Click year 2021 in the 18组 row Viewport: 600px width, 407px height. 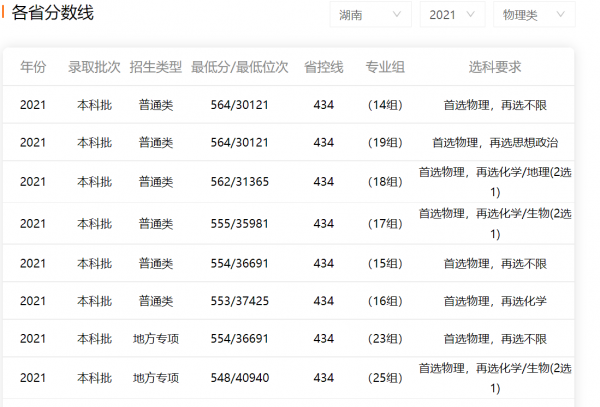click(33, 182)
